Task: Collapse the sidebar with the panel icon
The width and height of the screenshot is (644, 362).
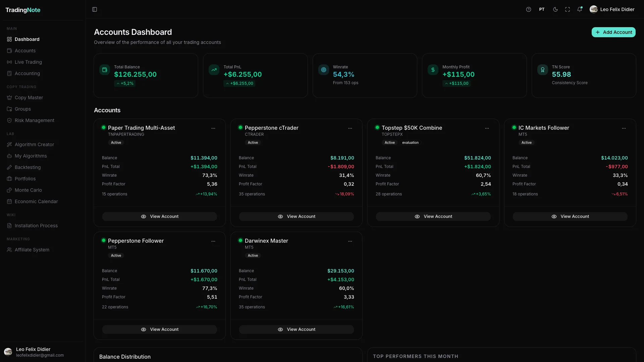Action: (x=95, y=9)
